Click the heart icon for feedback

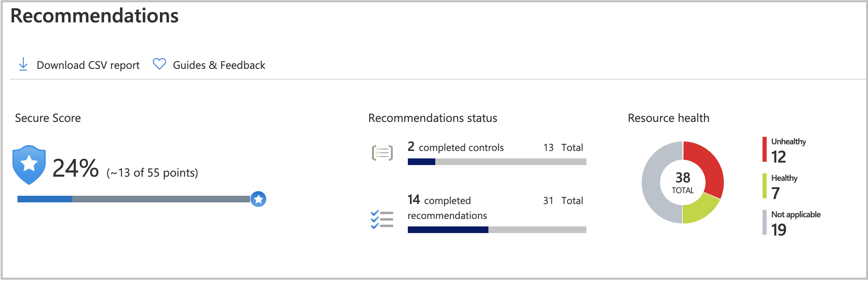pos(159,64)
